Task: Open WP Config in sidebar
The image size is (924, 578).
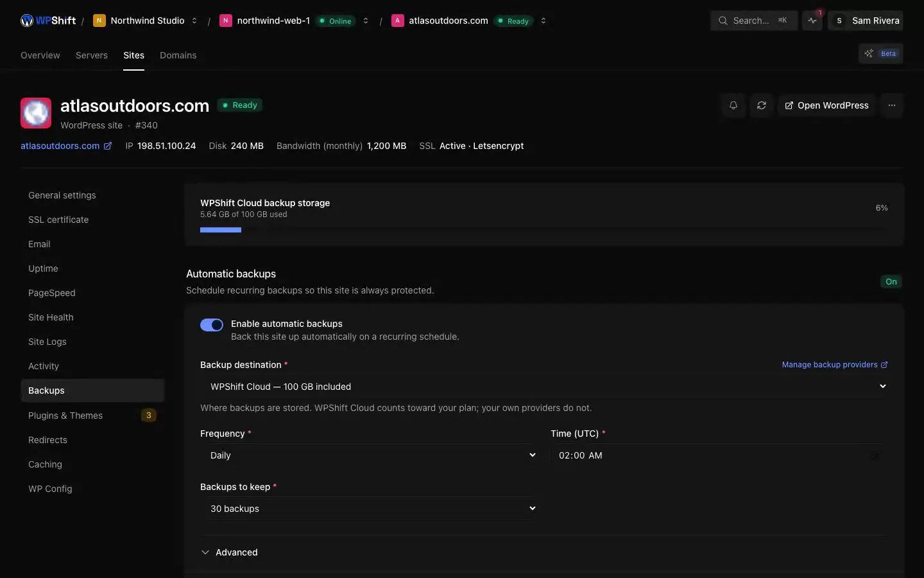Action: [92, 489]
